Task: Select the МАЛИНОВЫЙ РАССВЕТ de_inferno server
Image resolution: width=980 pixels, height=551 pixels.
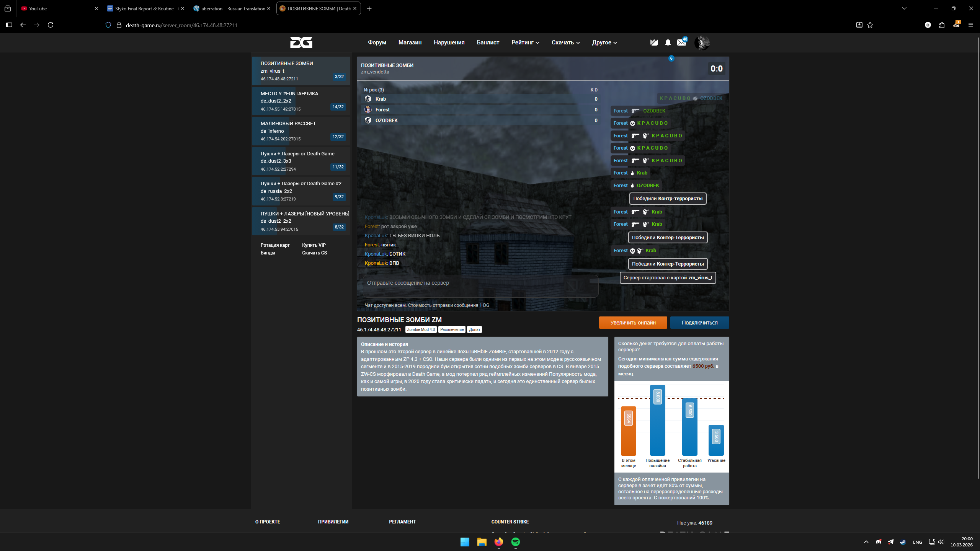Action: (301, 131)
